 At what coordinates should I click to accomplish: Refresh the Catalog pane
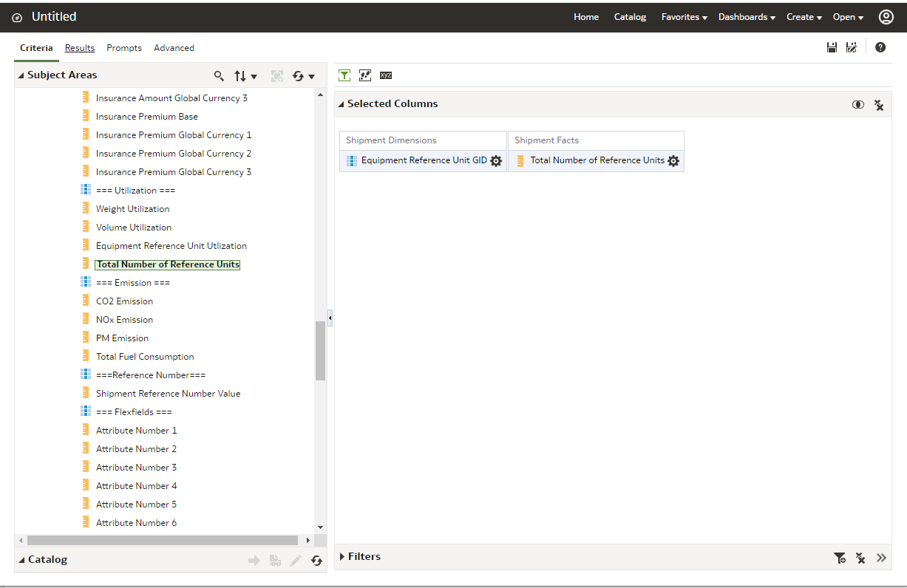pyautogui.click(x=316, y=561)
